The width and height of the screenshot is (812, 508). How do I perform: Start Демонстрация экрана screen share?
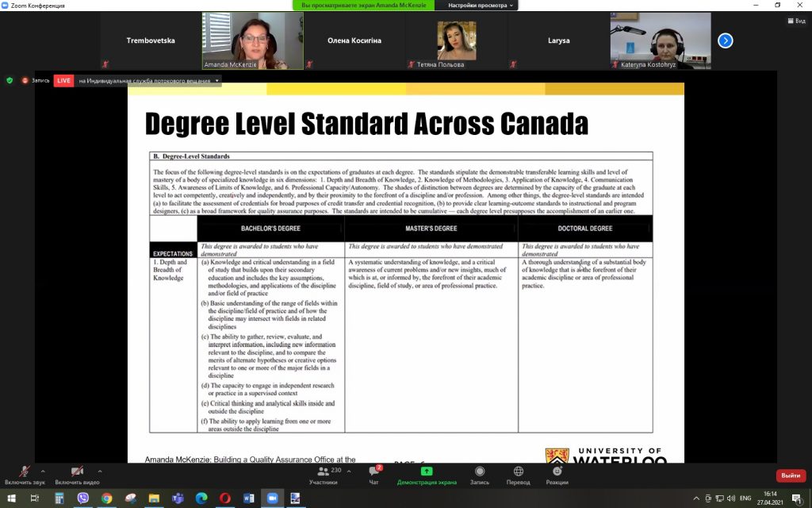pos(427,475)
